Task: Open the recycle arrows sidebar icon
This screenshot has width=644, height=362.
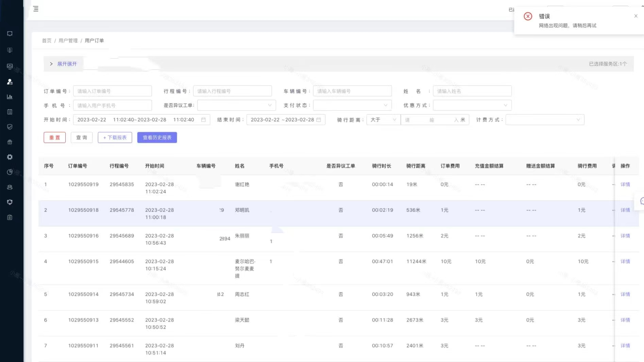Action: coord(10,202)
